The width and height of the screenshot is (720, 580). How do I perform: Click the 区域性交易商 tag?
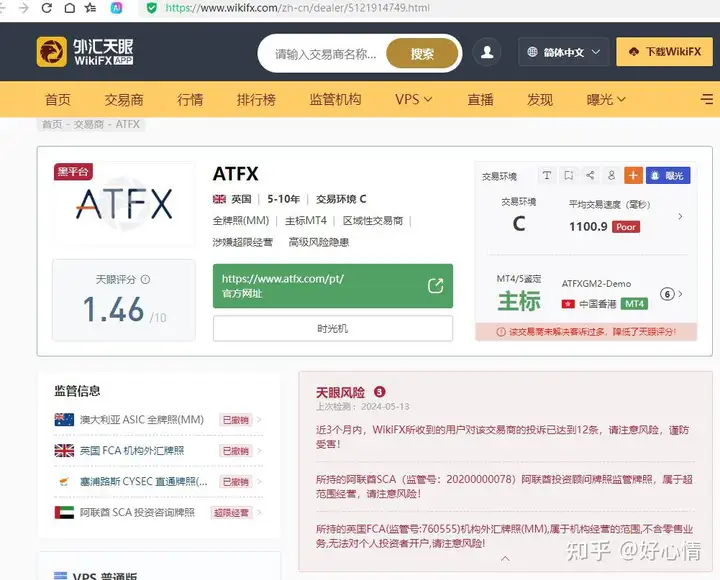[373, 221]
